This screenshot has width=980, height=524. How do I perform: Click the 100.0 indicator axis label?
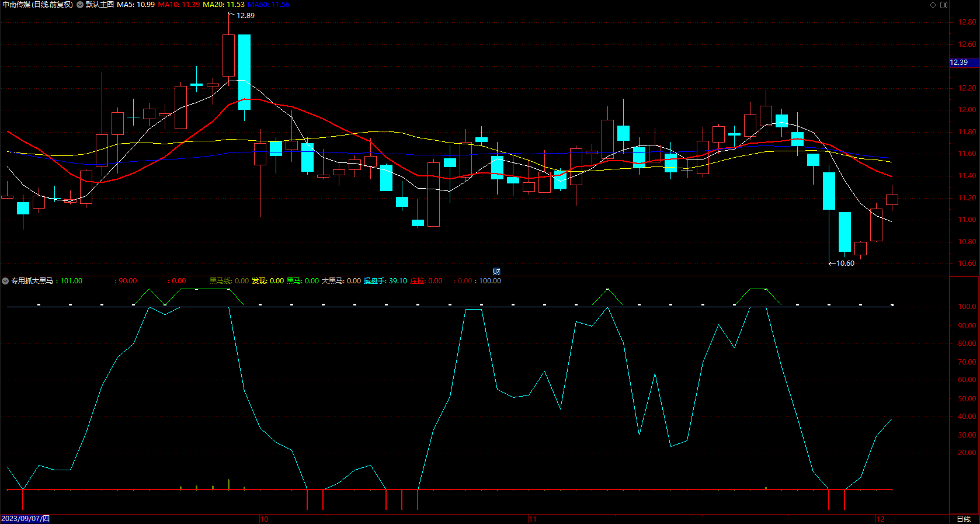click(x=967, y=307)
